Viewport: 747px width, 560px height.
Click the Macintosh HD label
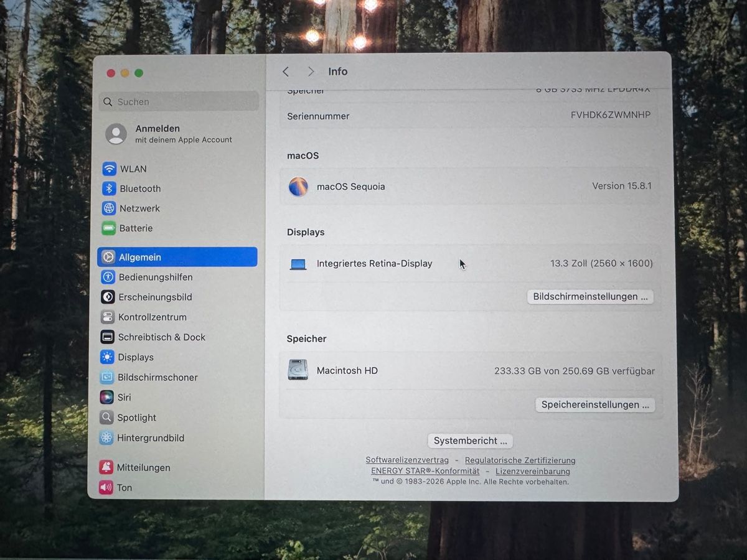click(x=347, y=370)
